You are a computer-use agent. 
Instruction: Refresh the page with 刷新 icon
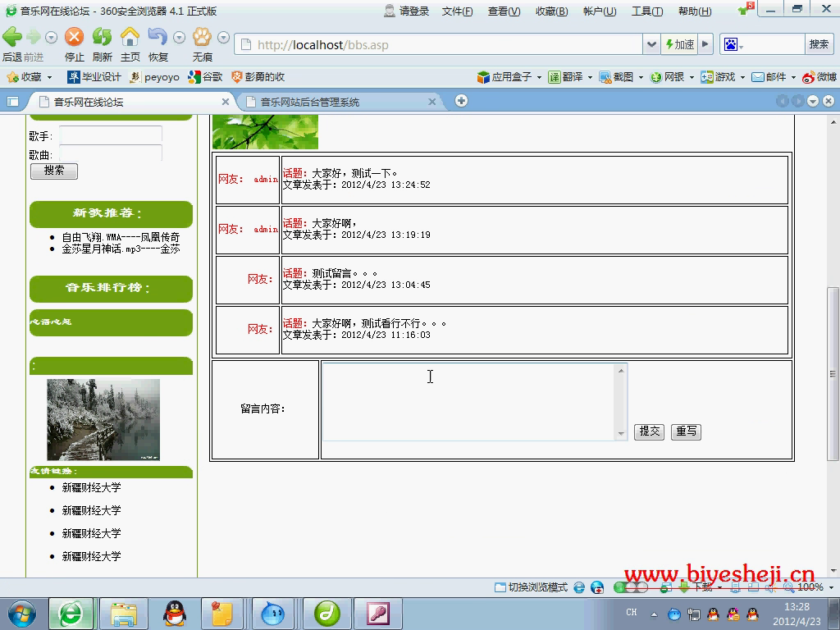click(x=102, y=37)
